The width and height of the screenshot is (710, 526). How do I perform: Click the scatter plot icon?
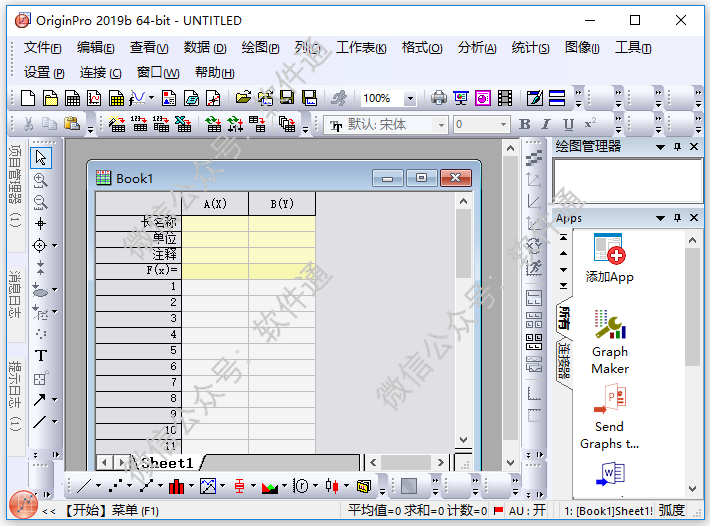tap(115, 486)
